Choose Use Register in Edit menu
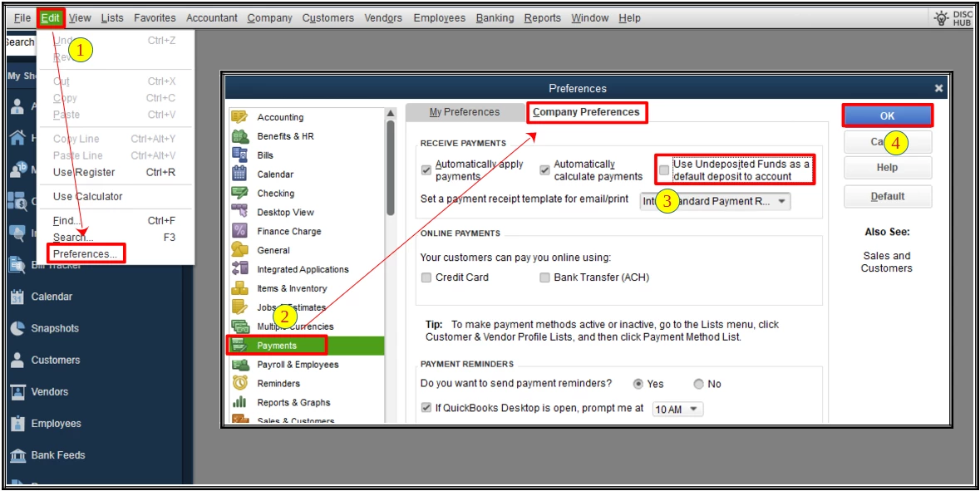The width and height of the screenshot is (980, 491). (84, 172)
